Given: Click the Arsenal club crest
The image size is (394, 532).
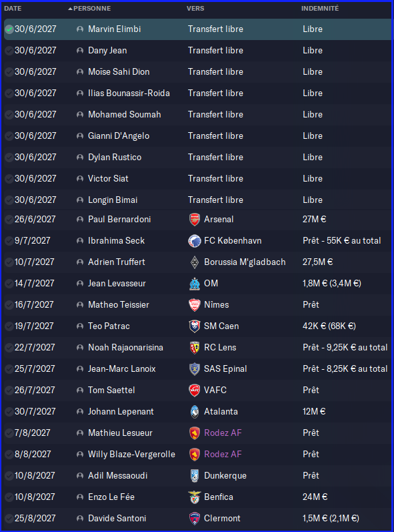Looking at the screenshot, I should click(195, 220).
